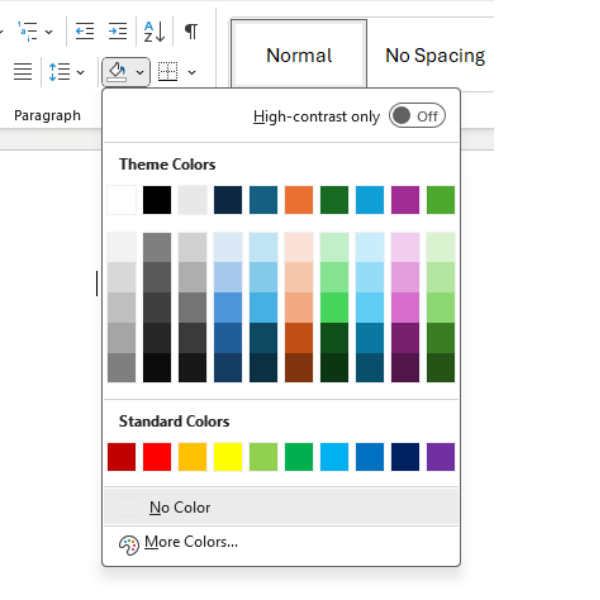Screen dimensions: 600x600
Task: Show paragraph marks with the pilcrow icon
Action: (x=191, y=31)
